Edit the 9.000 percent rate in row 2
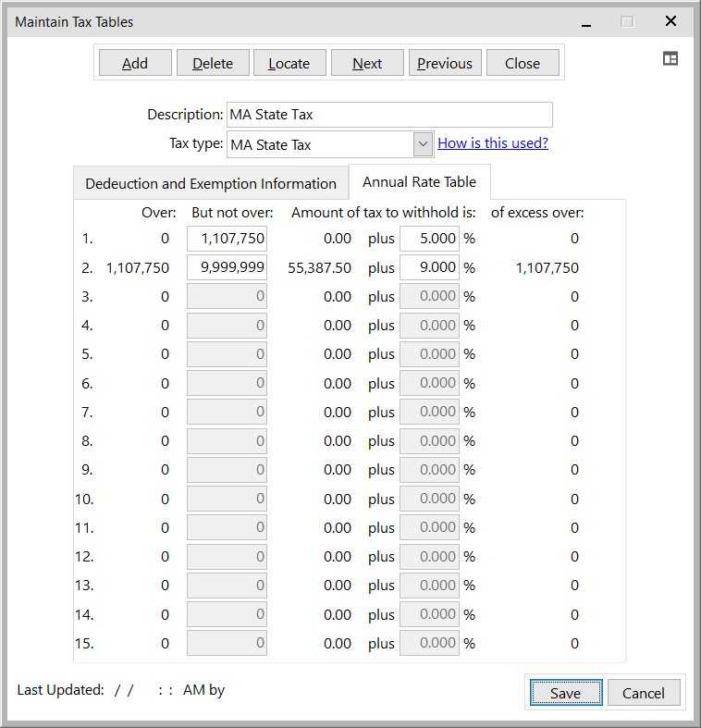This screenshot has width=701, height=728. pyautogui.click(x=429, y=268)
